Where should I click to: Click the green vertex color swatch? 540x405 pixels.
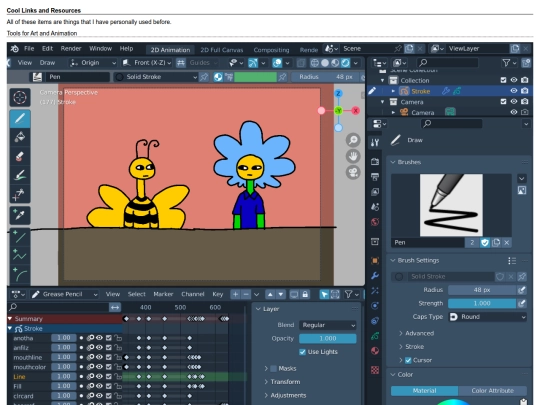255,77
